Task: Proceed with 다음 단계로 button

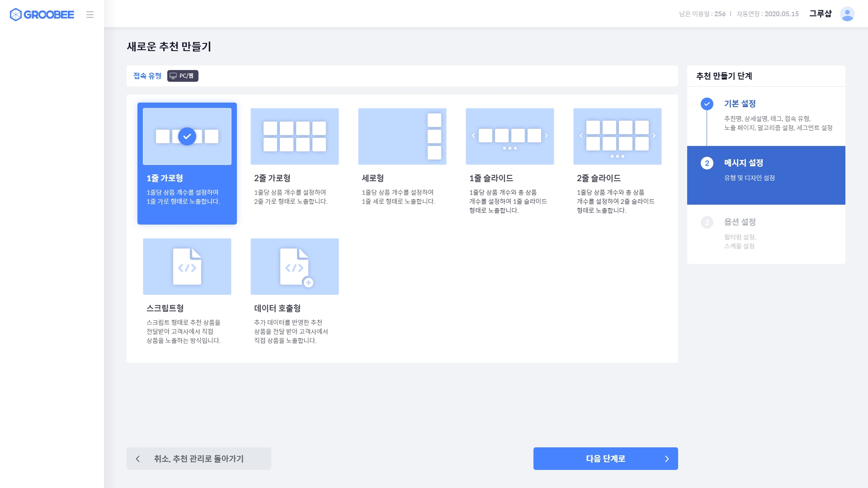Action: point(605,459)
